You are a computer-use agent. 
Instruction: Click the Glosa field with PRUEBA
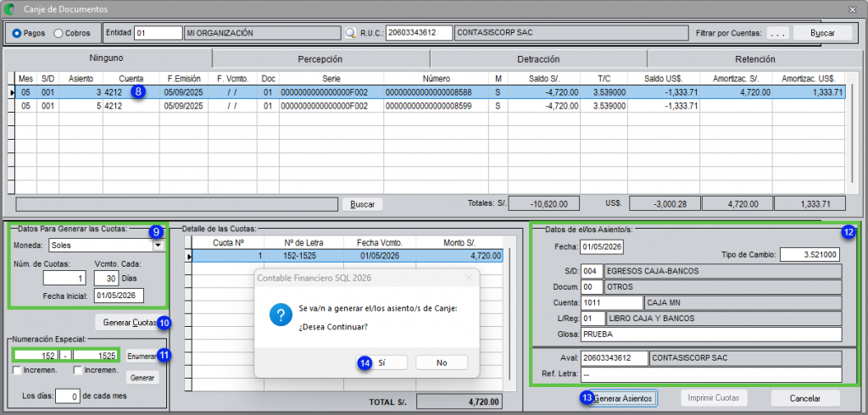coord(711,335)
